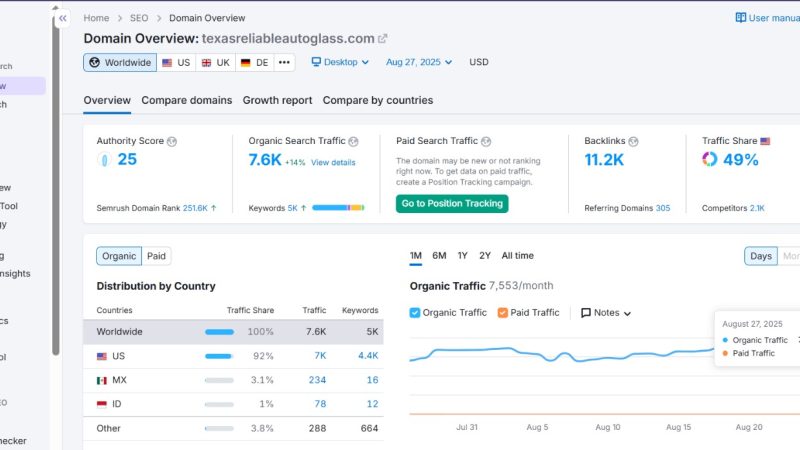This screenshot has height=450, width=800.
Task: Select the 1M time range
Action: coord(416,256)
